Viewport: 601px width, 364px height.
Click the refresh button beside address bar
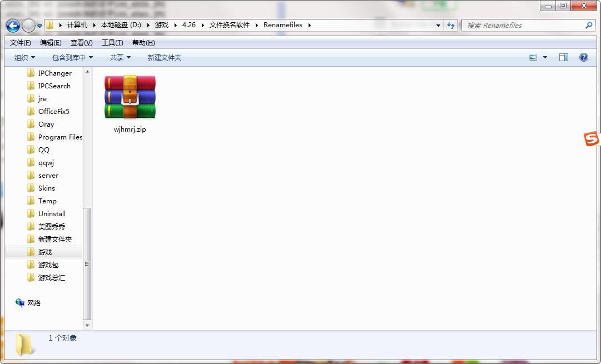coord(451,26)
